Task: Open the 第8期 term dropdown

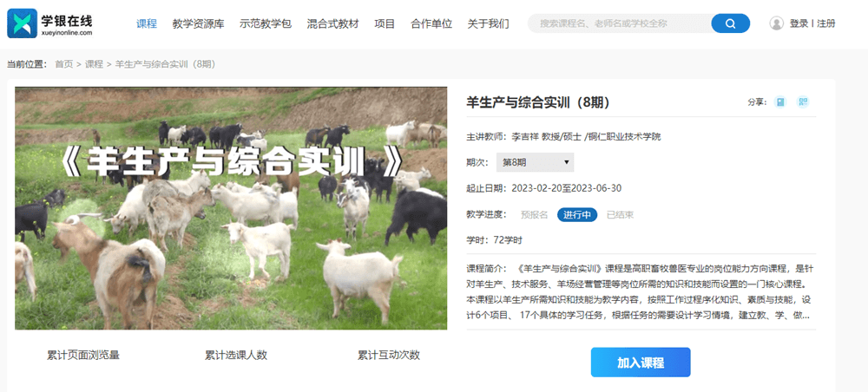Action: (x=535, y=162)
